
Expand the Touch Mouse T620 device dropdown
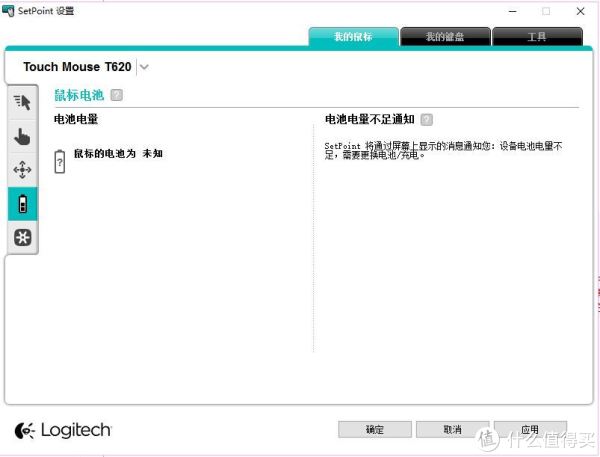point(144,67)
